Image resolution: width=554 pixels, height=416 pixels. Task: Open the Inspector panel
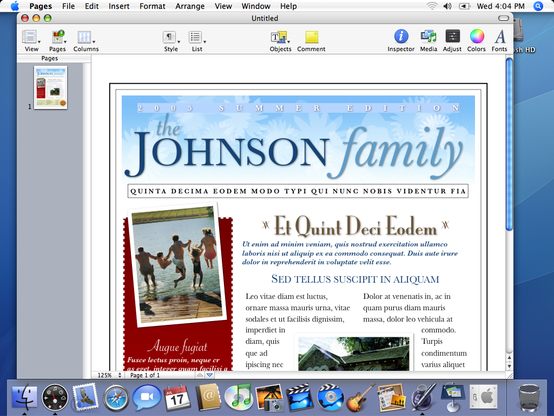tap(401, 41)
